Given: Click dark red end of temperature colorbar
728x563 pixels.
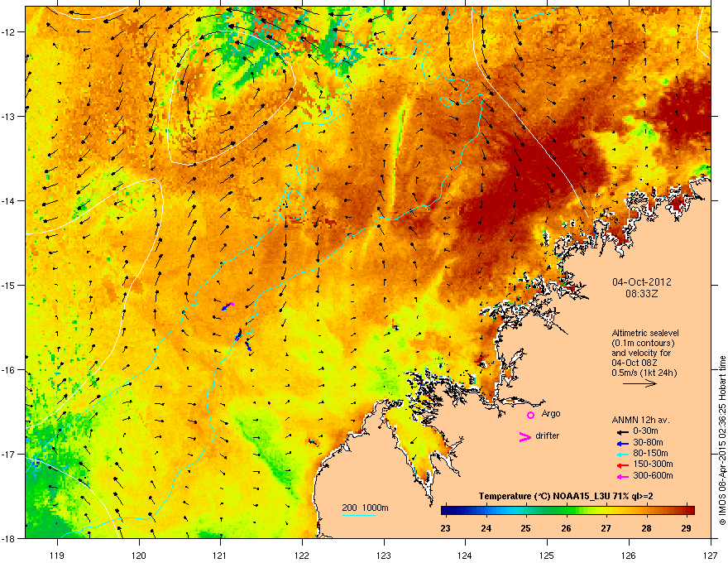Looking at the screenshot, I should click(690, 511).
